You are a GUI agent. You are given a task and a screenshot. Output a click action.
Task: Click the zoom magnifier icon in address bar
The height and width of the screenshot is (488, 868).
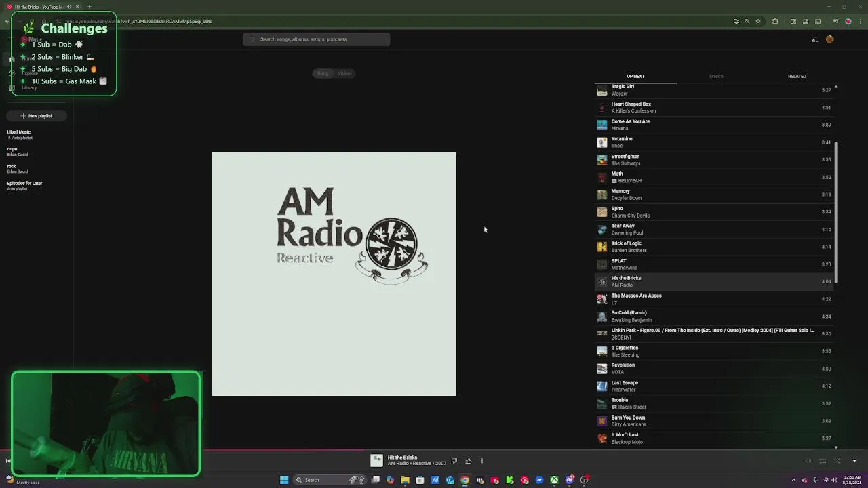(747, 21)
